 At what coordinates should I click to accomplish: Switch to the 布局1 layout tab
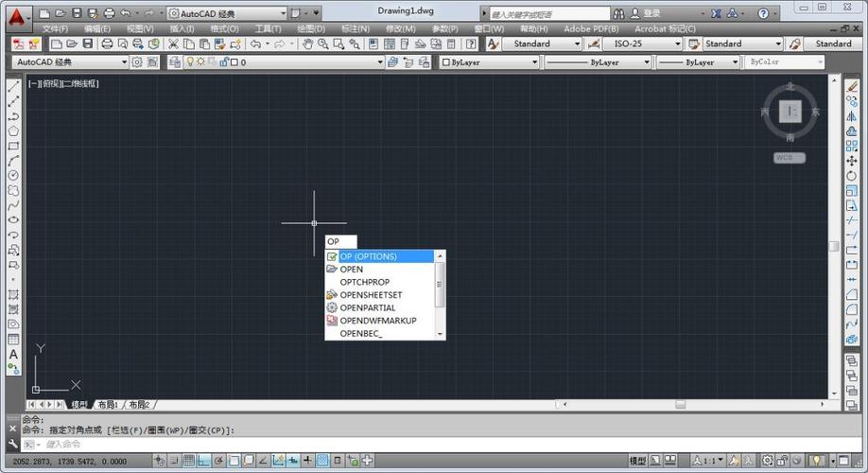click(107, 405)
